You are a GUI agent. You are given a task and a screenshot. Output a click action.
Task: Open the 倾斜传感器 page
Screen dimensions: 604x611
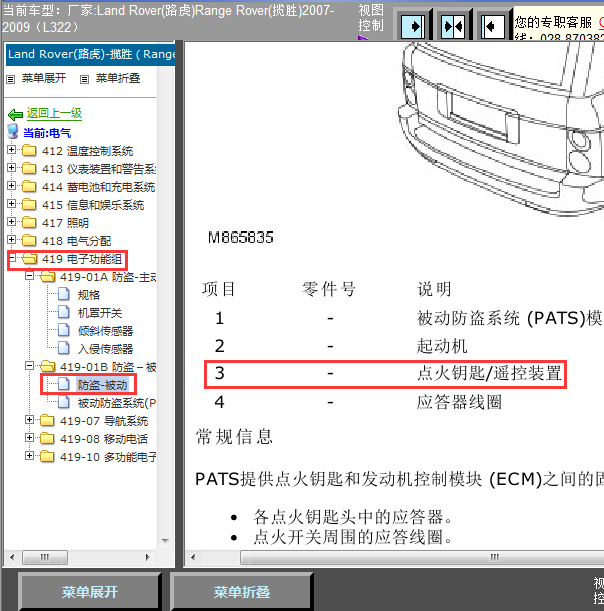(x=106, y=331)
